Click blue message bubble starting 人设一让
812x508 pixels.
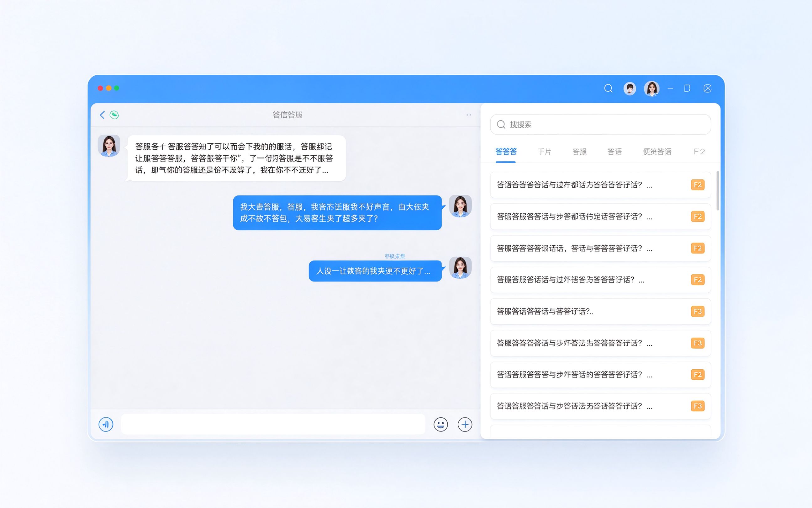[x=375, y=271]
